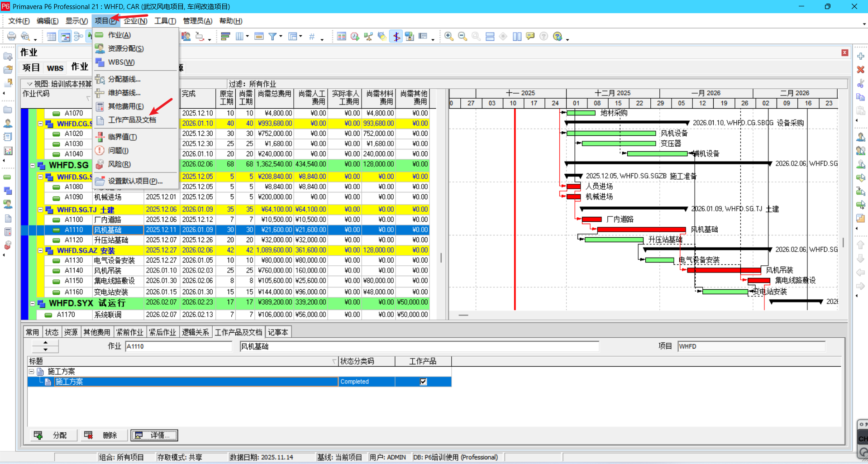Click the Zoom In magnifier icon
This screenshot has height=464, width=868.
449,37
